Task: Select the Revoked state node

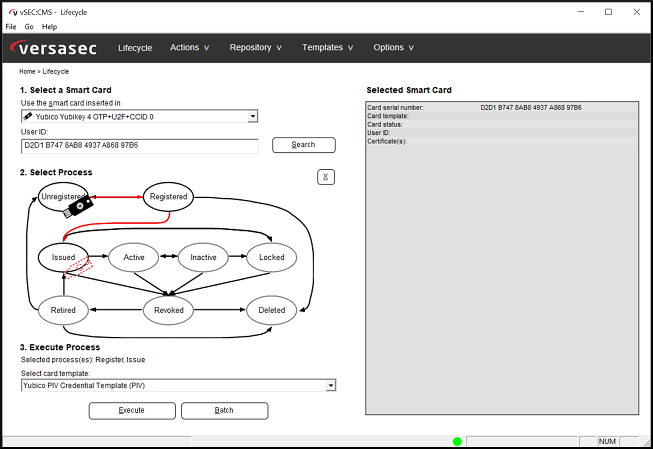Action: tap(168, 310)
